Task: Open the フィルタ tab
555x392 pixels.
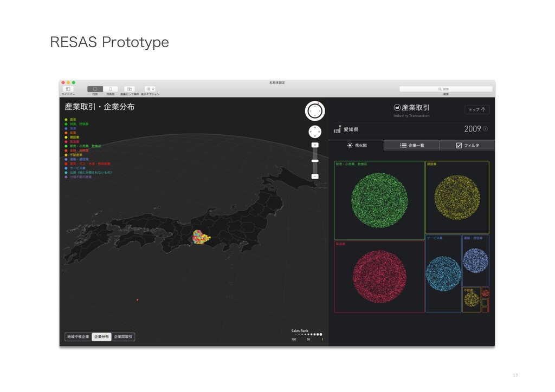Action: tap(467, 145)
